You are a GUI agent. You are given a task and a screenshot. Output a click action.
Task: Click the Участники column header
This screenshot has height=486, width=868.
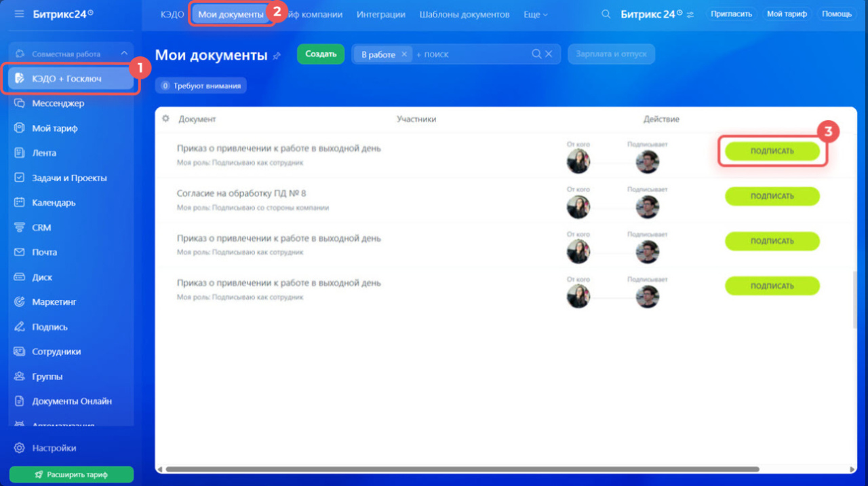point(416,119)
